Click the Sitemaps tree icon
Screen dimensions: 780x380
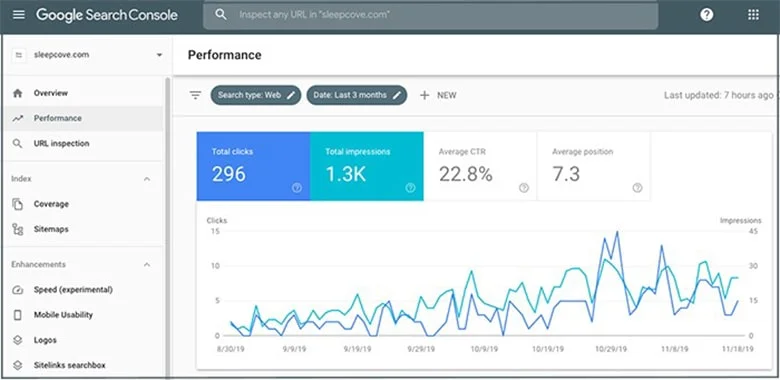[x=18, y=229]
